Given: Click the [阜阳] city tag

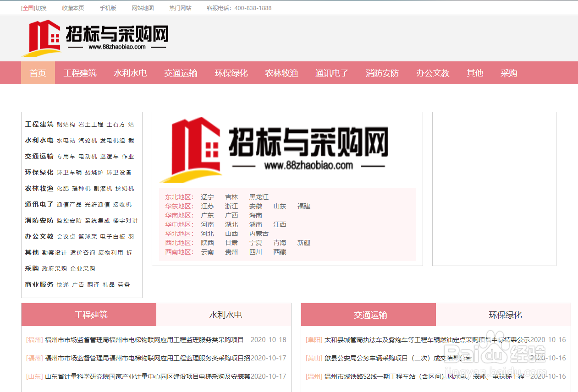Looking at the screenshot, I should tap(314, 340).
